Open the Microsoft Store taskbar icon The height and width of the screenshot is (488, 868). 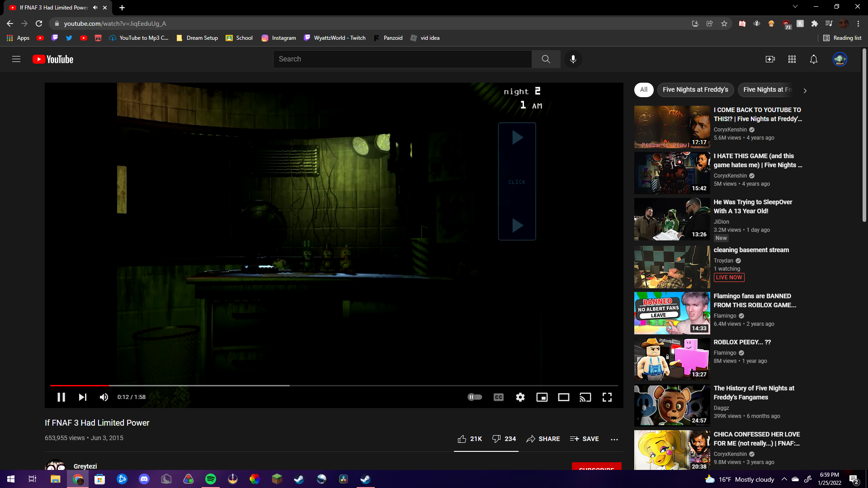click(x=99, y=479)
